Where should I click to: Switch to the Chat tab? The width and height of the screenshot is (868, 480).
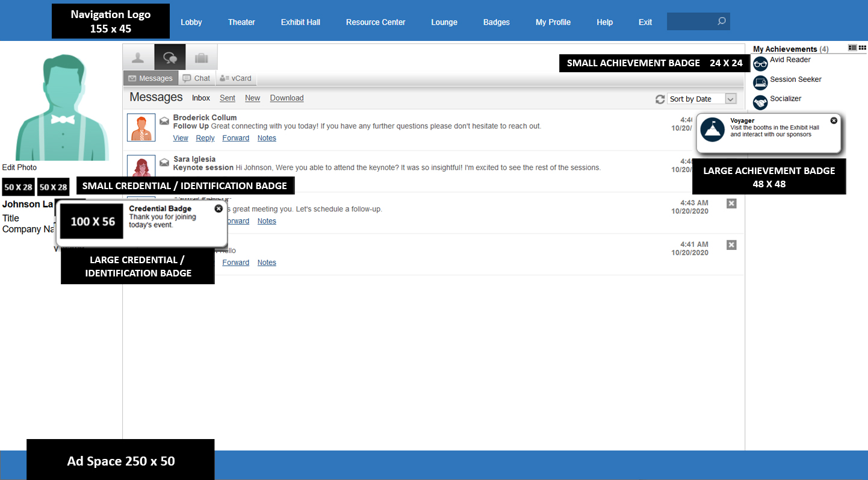tap(196, 78)
